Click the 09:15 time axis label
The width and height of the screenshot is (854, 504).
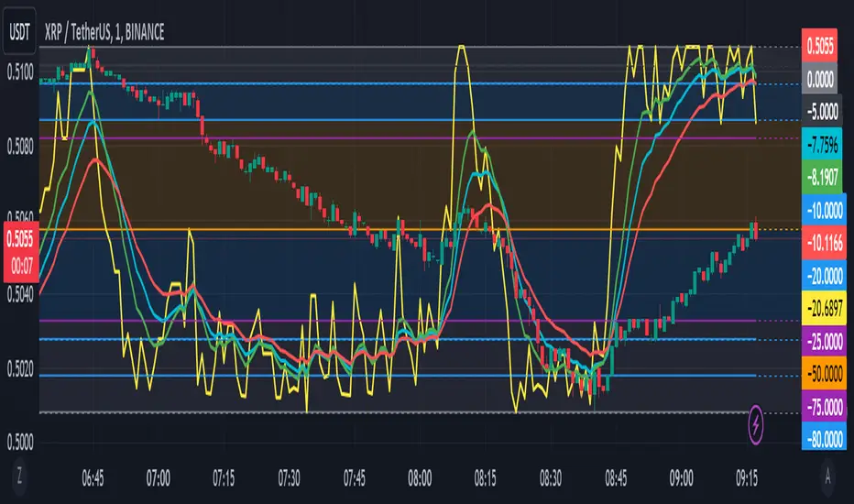(748, 477)
